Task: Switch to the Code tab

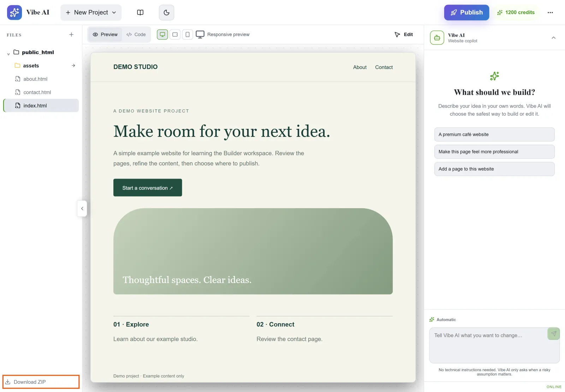Action: (x=136, y=35)
